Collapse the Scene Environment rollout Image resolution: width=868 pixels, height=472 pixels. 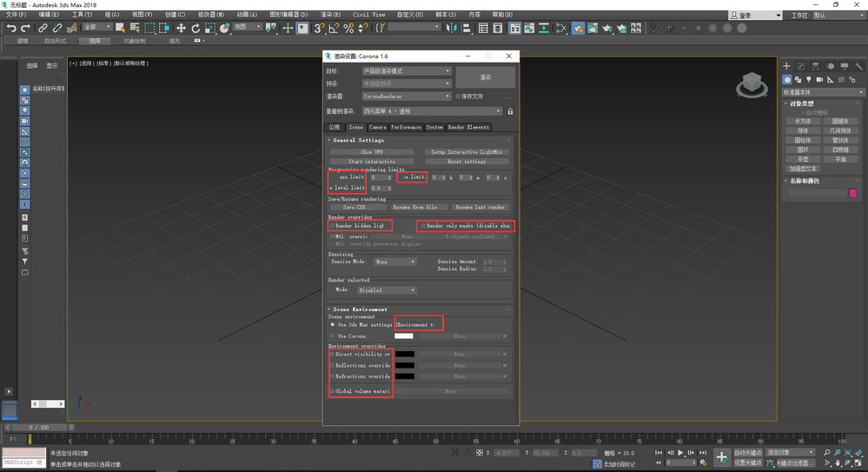click(360, 309)
